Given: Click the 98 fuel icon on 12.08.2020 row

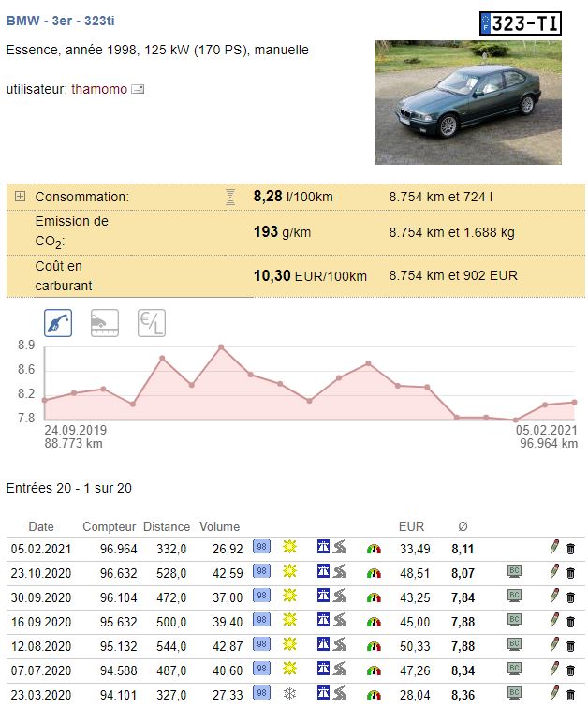Looking at the screenshot, I should (x=261, y=644).
